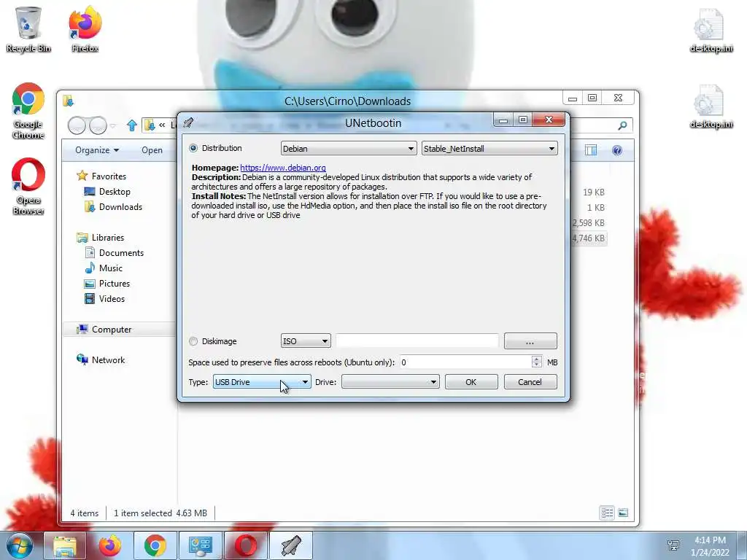Image resolution: width=747 pixels, height=560 pixels.
Task: Open the Start menu orb
Action: point(19,545)
